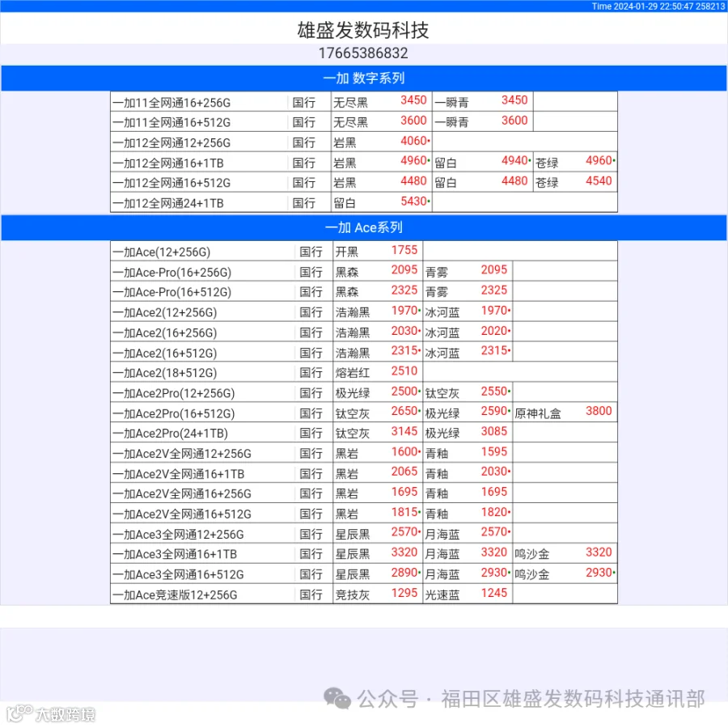Screen dimensions: 728x728
Task: Click 青雾 in the Ace-Pro(16+512G) row
Action: pos(437,292)
